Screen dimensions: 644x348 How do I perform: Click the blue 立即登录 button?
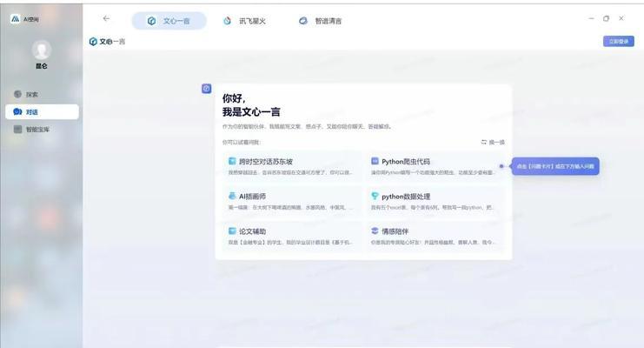(619, 41)
